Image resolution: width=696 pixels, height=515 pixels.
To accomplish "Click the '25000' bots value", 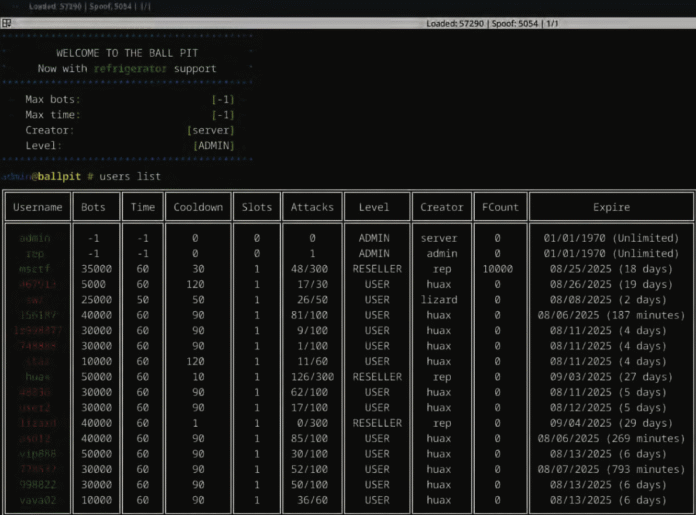I will 96,300.
